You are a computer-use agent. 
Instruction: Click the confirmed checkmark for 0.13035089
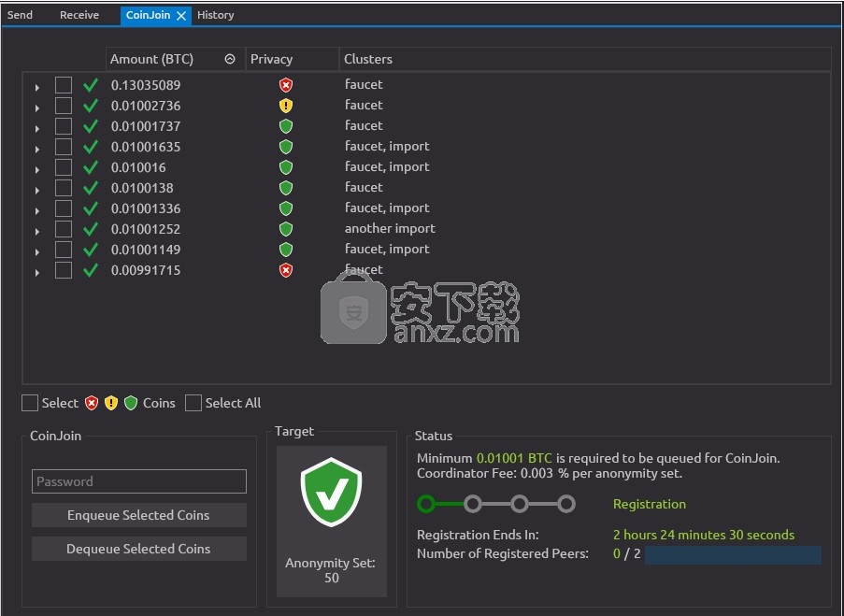91,85
